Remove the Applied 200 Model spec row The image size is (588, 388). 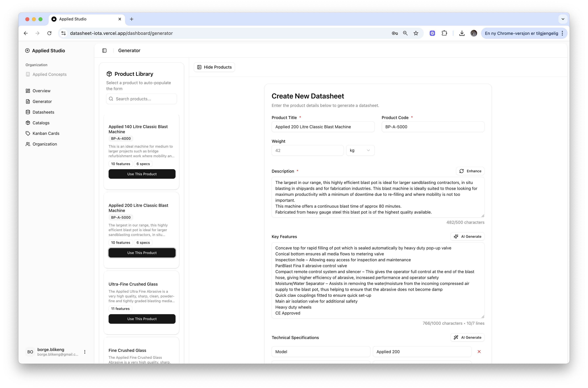(x=479, y=351)
